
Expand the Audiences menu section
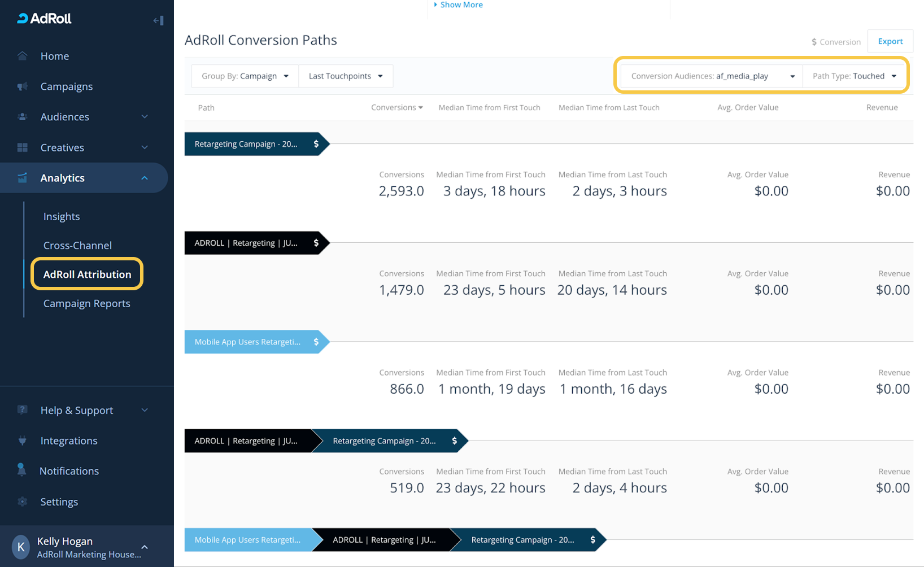coord(145,117)
